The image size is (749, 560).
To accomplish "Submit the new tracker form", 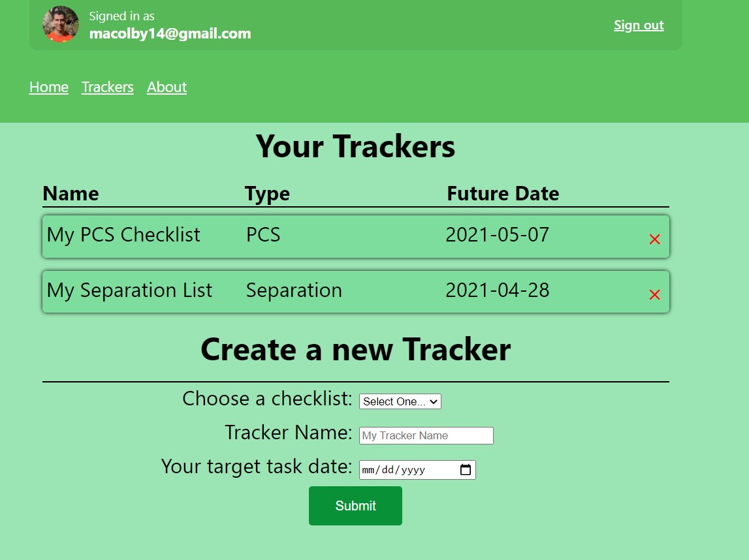I will pos(355,505).
